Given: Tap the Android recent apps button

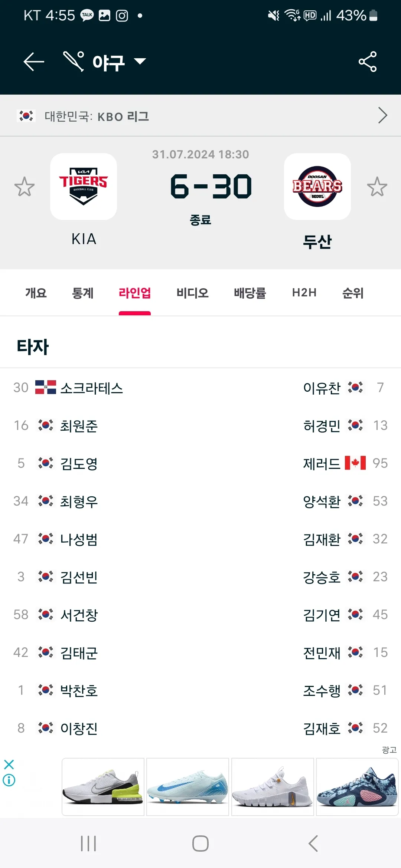Looking at the screenshot, I should click(x=88, y=844).
